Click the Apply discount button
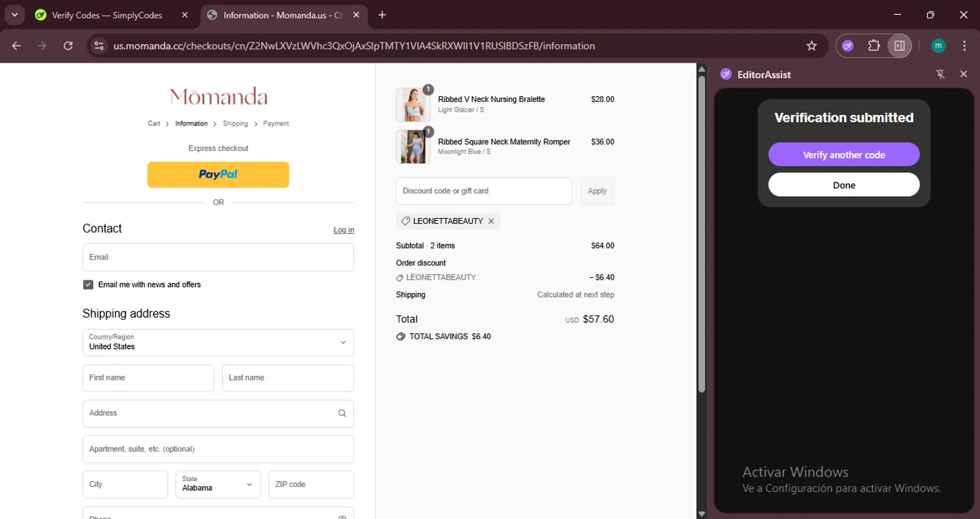 click(x=597, y=191)
